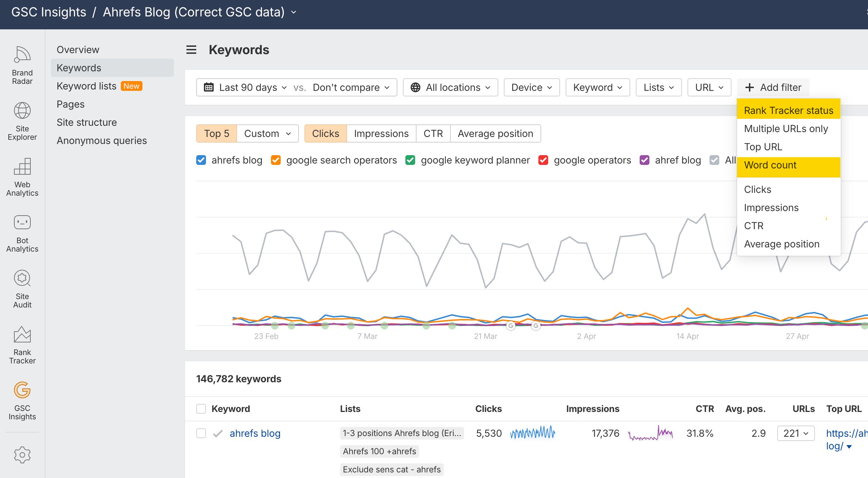Select Impressions in Add filter menu
This screenshot has height=478, width=868.
(x=789, y=208)
